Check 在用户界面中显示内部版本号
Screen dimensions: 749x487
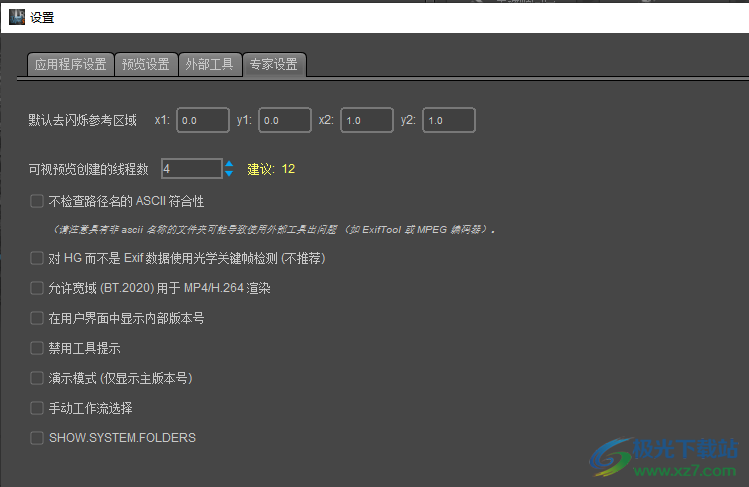tap(37, 318)
